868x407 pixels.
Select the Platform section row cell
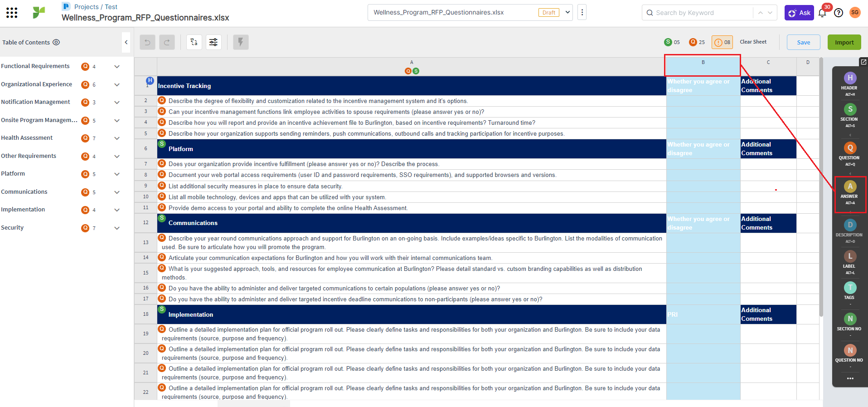(412, 149)
